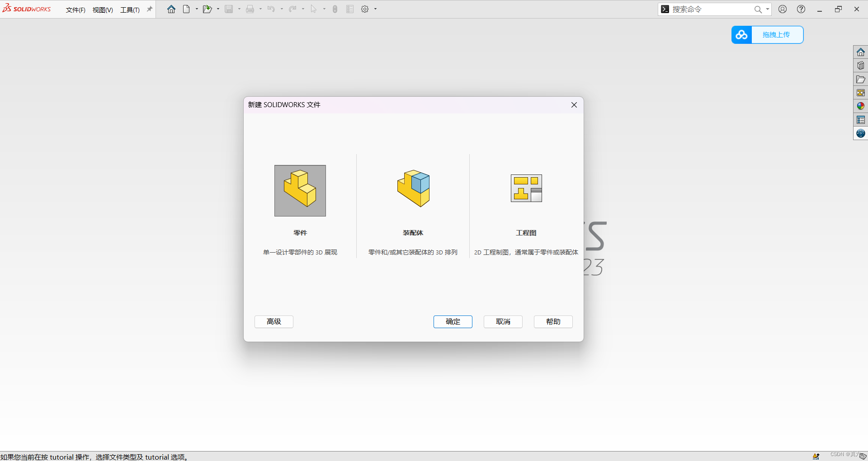This screenshot has width=868, height=461.
Task: Expand the Options gear dropdown arrow
Action: (x=375, y=9)
